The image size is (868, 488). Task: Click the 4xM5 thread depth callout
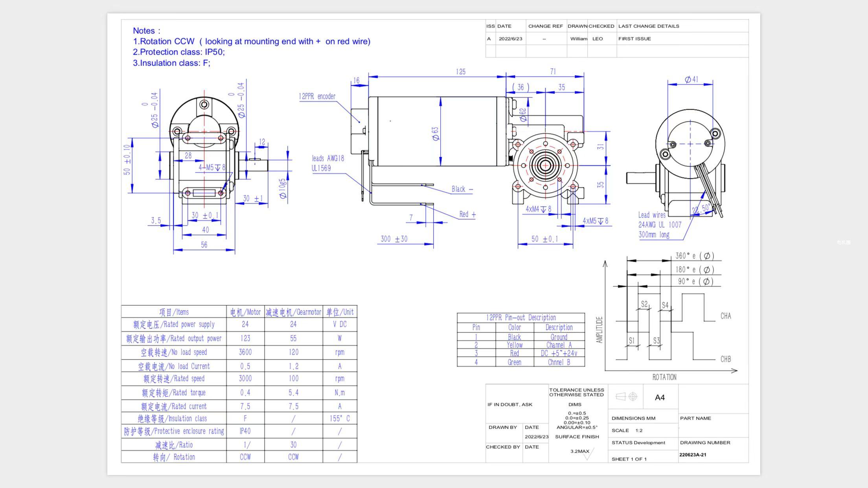point(595,221)
